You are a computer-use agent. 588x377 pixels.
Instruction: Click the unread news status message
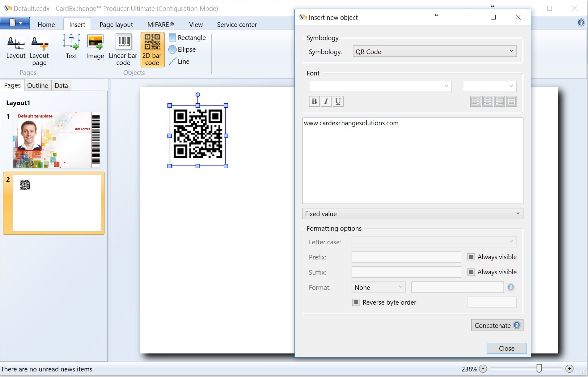click(x=47, y=369)
